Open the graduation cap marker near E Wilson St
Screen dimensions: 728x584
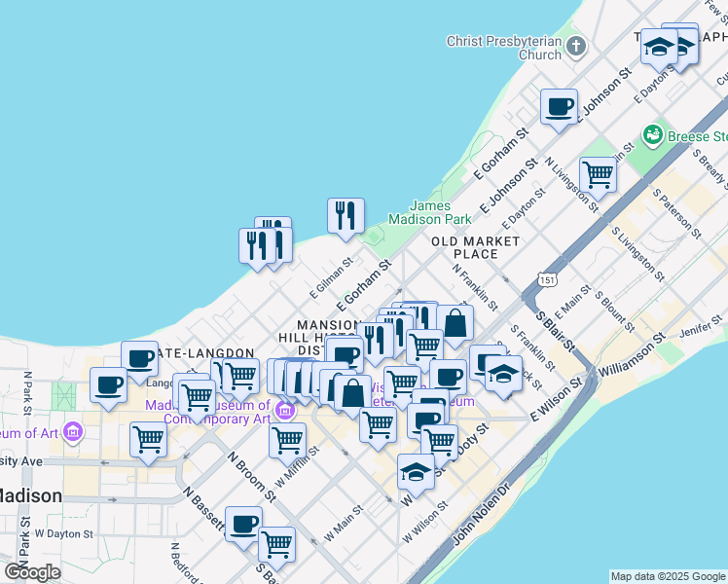point(504,378)
